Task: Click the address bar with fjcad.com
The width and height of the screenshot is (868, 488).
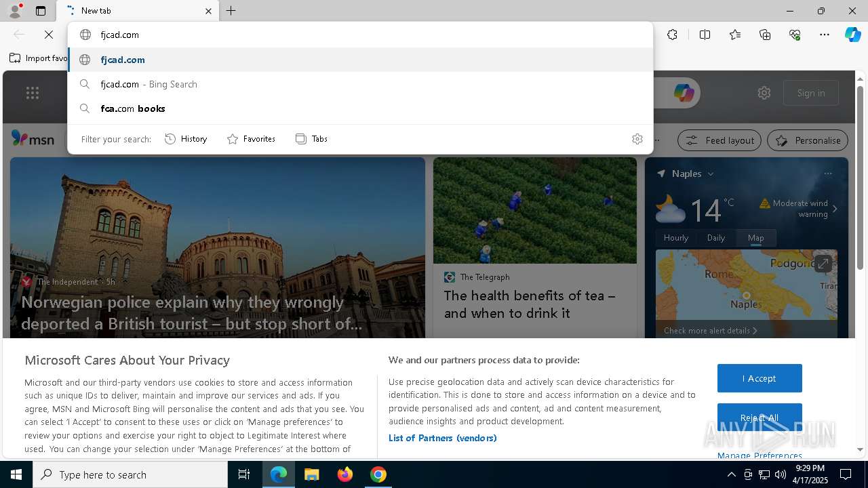Action: [360, 35]
